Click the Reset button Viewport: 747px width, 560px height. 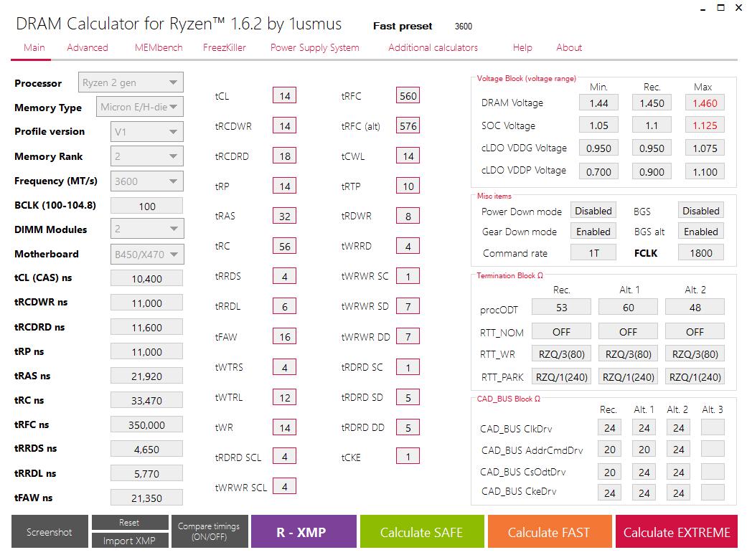coord(130,523)
